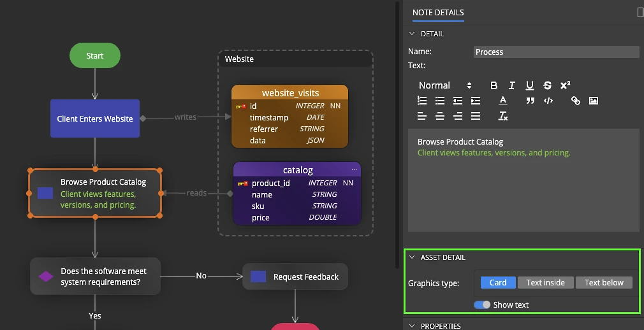The height and width of the screenshot is (330, 644).
Task: Select the Card graphics type
Action: pyautogui.click(x=498, y=282)
